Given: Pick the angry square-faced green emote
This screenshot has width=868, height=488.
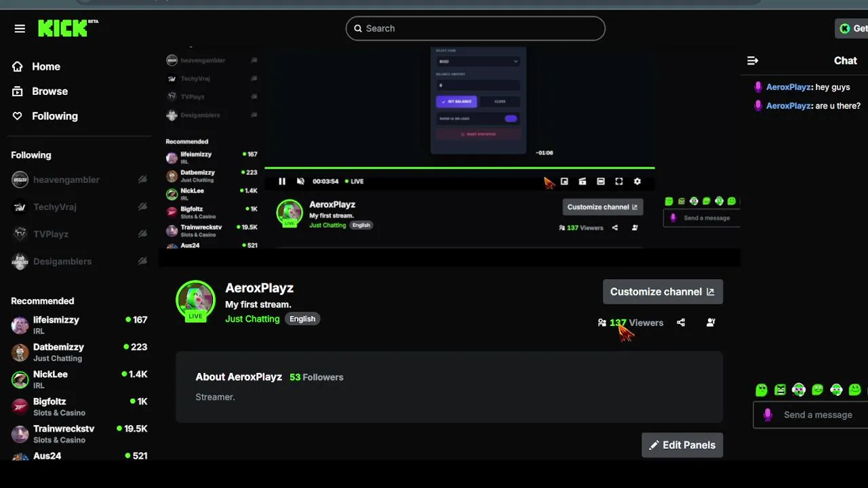Looking at the screenshot, I should [x=780, y=390].
